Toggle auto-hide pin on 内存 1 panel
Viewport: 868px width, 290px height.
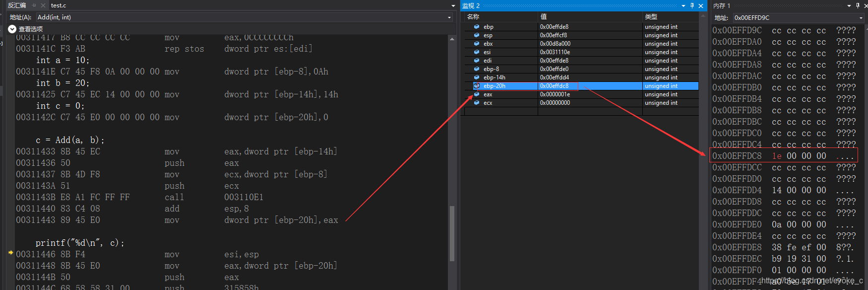click(x=858, y=6)
